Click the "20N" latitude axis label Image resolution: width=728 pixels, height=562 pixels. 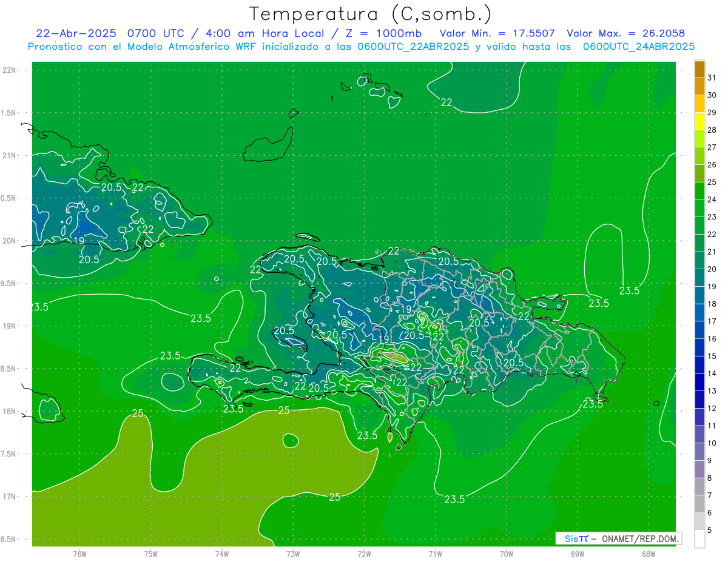coord(9,241)
